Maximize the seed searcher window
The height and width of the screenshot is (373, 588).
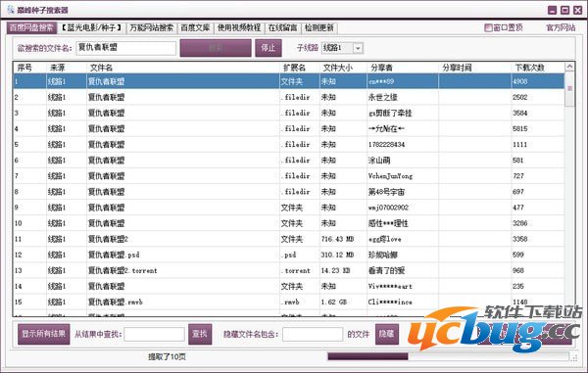pyautogui.click(x=564, y=10)
